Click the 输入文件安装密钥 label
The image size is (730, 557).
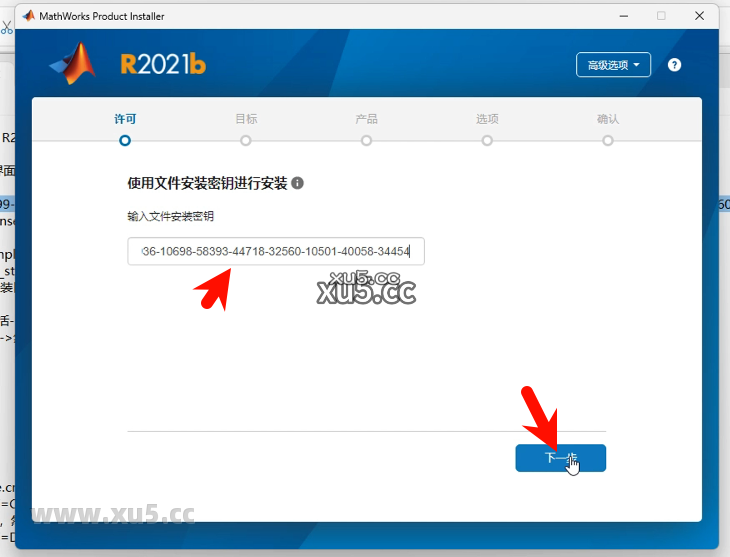[x=170, y=216]
